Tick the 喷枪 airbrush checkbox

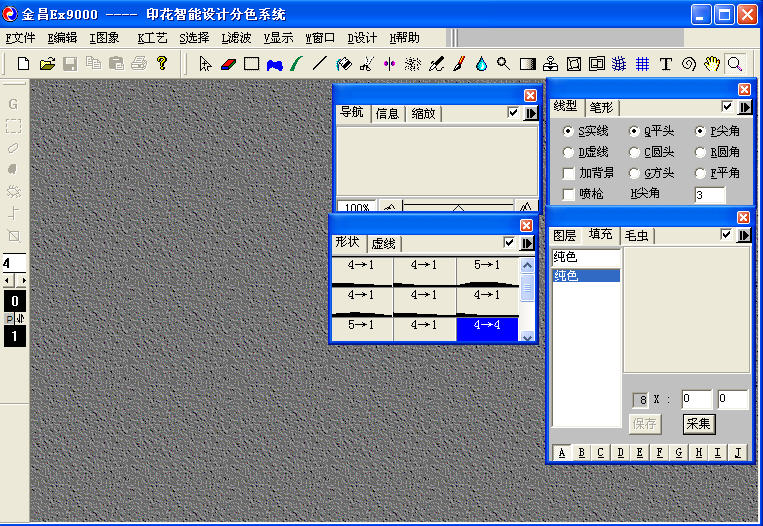[x=568, y=194]
